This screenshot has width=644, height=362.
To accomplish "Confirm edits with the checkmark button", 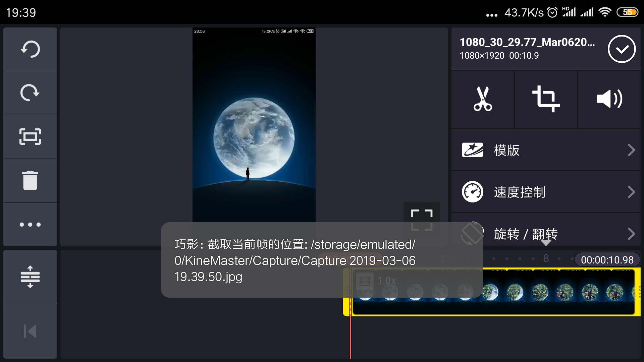I will (x=622, y=49).
